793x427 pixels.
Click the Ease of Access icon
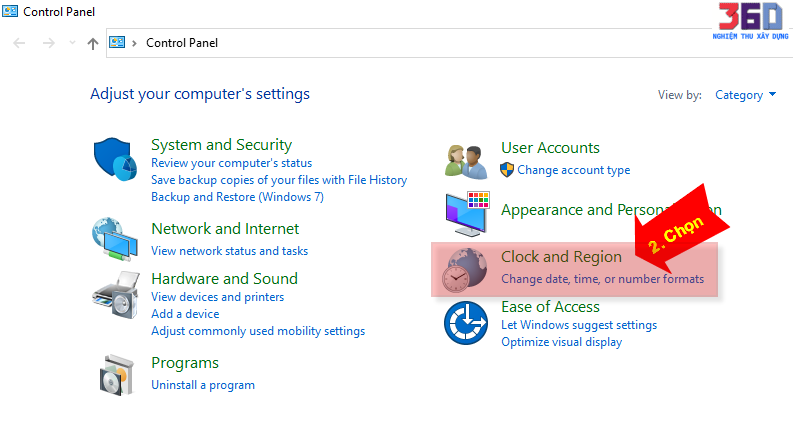466,323
